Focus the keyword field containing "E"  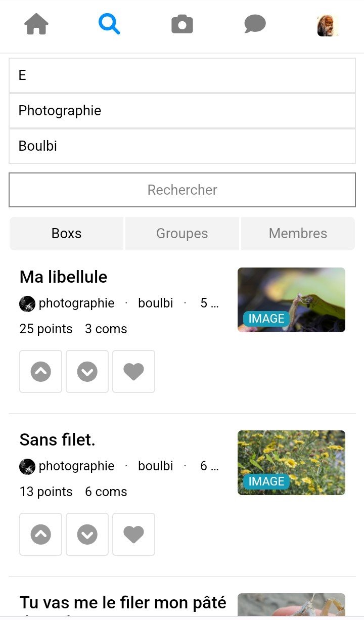click(182, 75)
